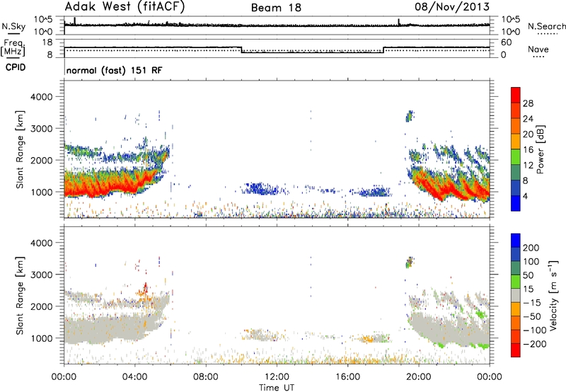Click the '3000' tick on velocity panel

pyautogui.click(x=41, y=275)
